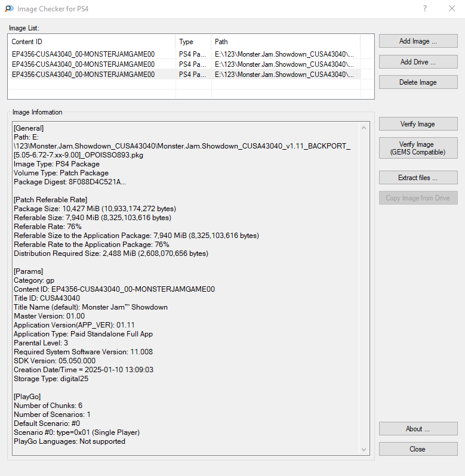Image resolution: width=465 pixels, height=476 pixels.
Task: Click the 'SDK Version: 05.050.000' line
Action: pos(55,361)
